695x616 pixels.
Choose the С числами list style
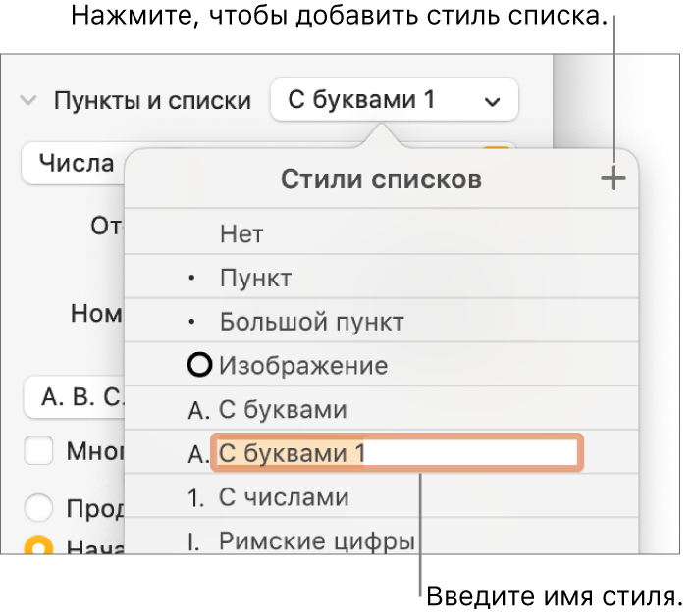(x=381, y=497)
